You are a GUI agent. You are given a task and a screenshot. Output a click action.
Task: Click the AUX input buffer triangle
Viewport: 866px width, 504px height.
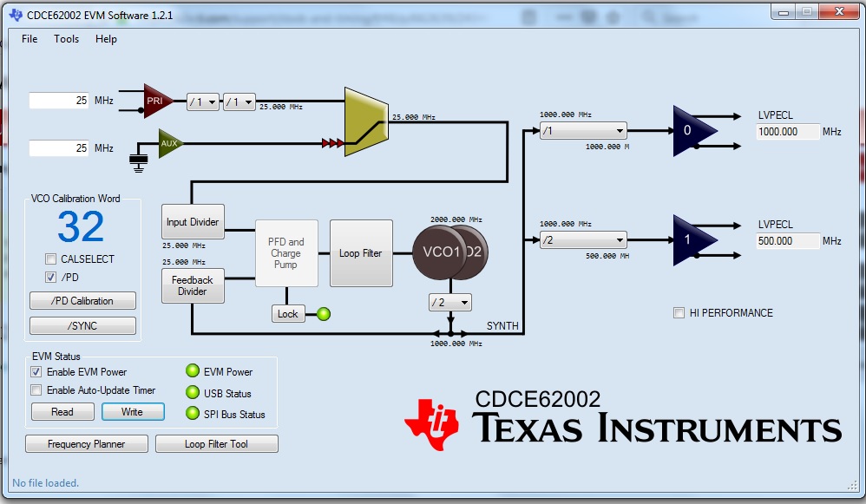169,143
